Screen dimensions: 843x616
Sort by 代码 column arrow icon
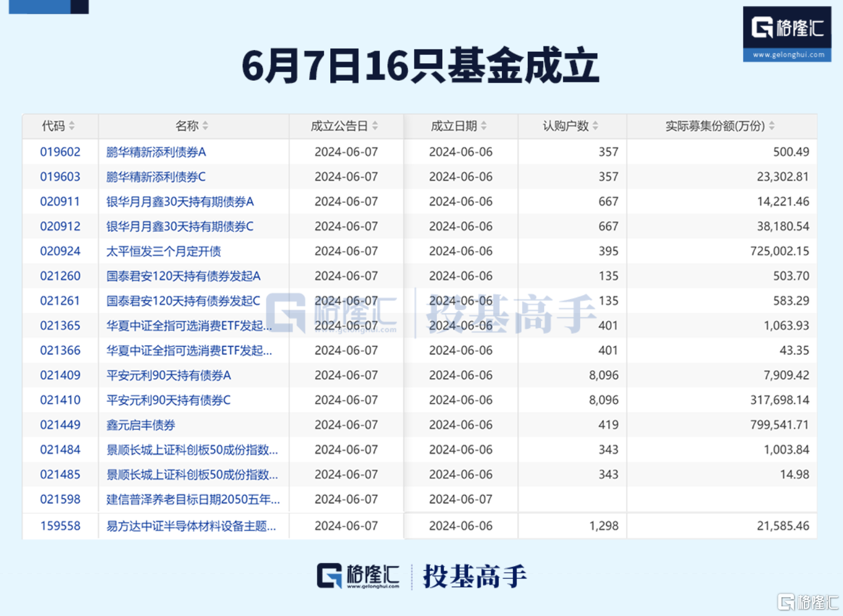pyautogui.click(x=72, y=126)
